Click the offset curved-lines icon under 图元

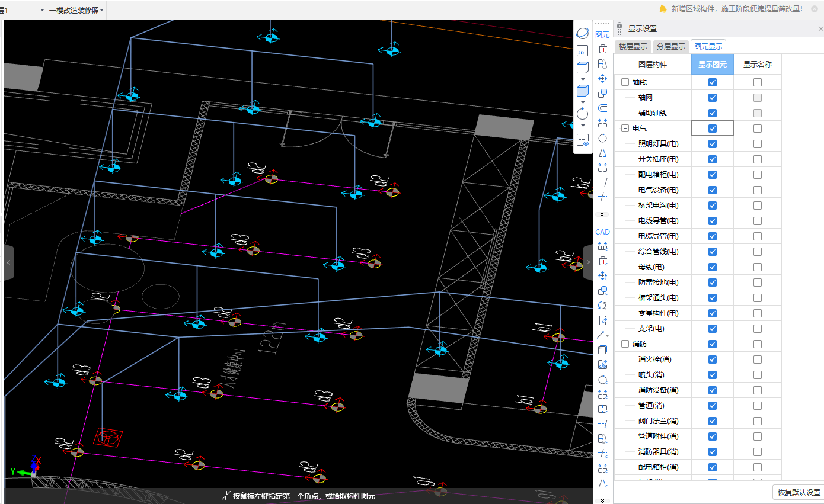tap(603, 108)
